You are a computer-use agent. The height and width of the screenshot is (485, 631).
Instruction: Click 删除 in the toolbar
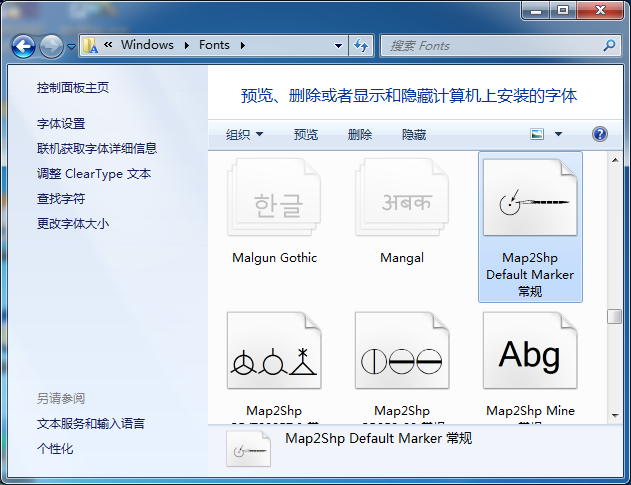(x=360, y=134)
